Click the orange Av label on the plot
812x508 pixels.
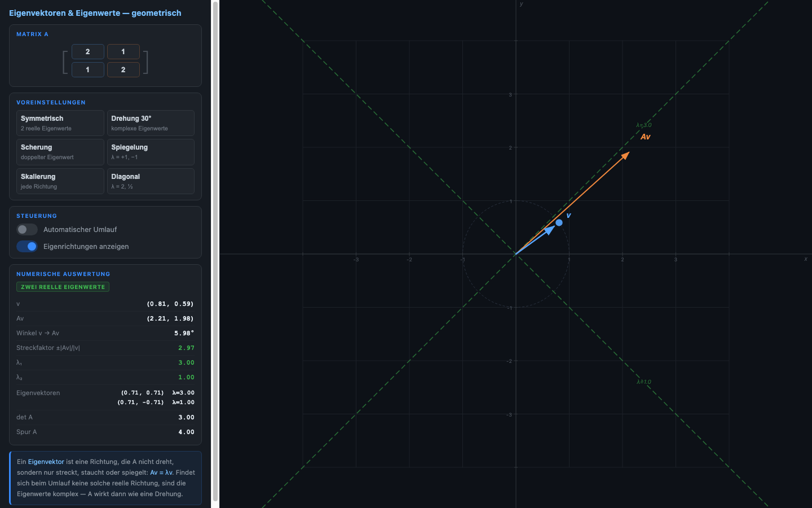click(646, 137)
